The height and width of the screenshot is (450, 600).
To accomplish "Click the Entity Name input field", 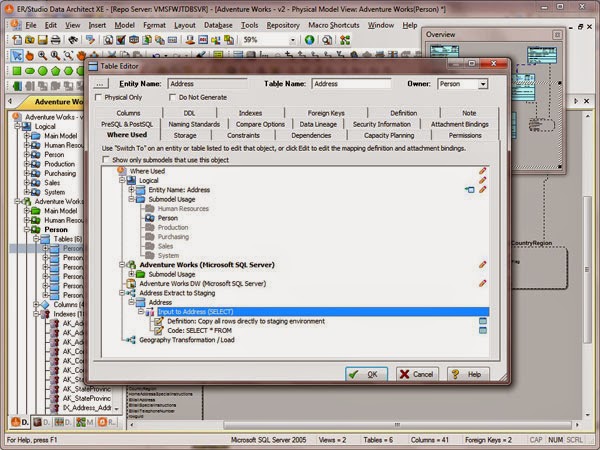I will click(207, 84).
